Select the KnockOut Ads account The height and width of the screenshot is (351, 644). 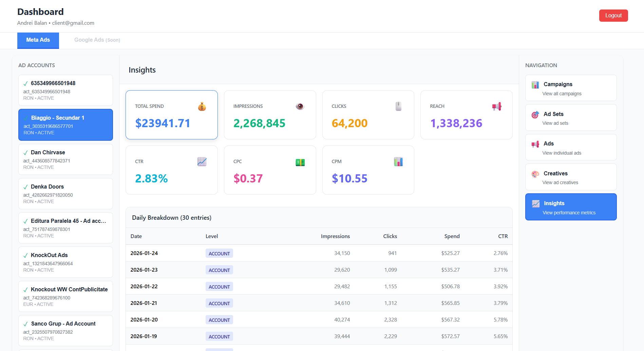pos(65,262)
